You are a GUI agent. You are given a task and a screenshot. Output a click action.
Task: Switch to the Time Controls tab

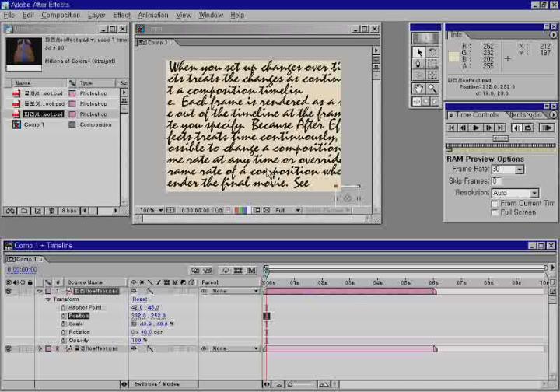click(477, 115)
